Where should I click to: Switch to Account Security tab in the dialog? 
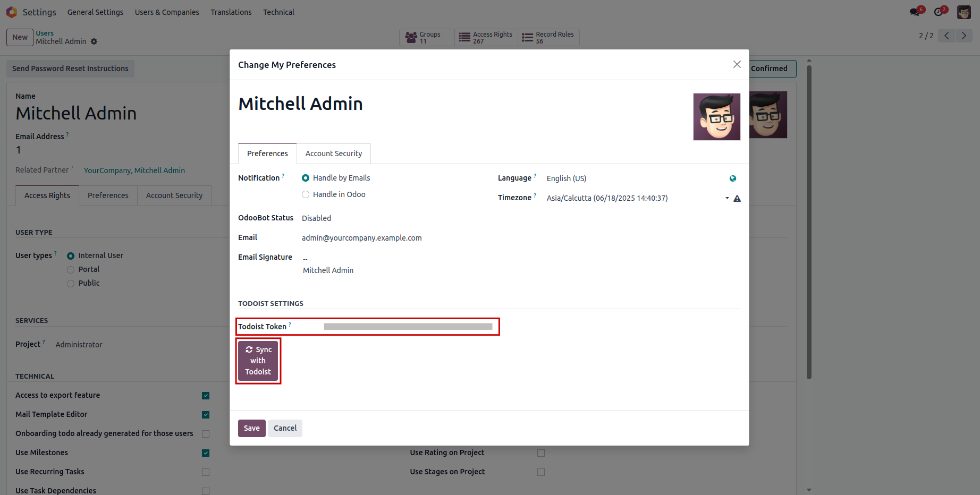click(334, 153)
